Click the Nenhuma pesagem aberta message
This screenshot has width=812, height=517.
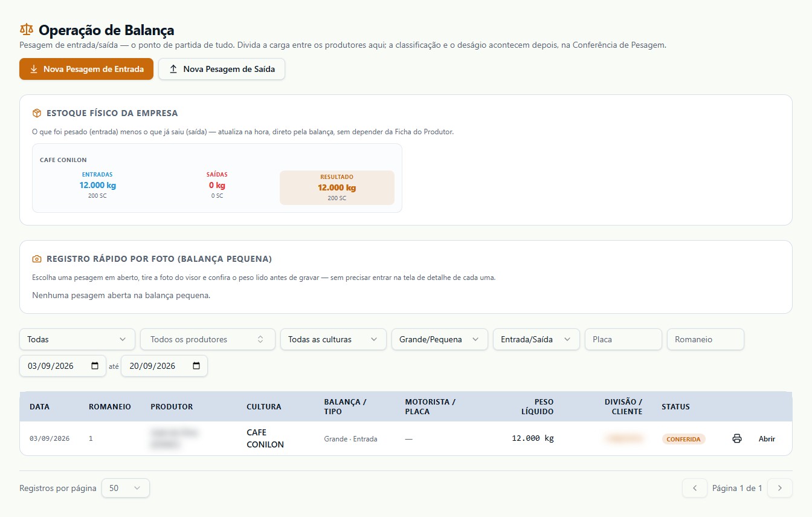(121, 296)
